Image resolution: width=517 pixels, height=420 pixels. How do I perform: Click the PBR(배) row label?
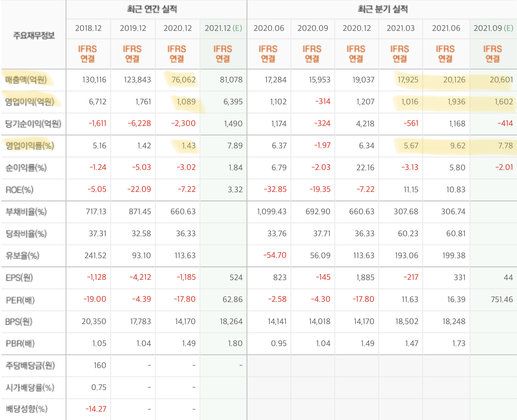click(20, 344)
